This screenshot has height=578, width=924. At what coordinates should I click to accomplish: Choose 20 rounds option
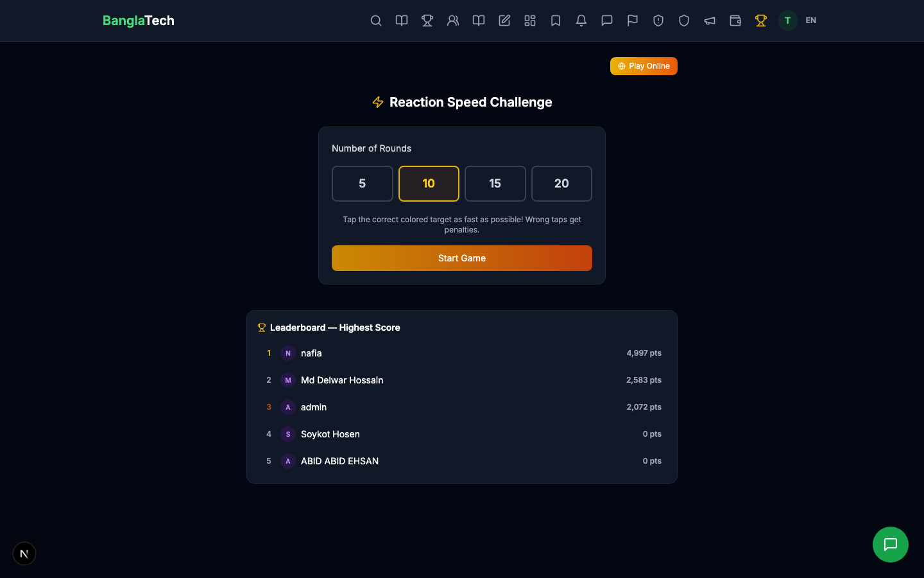(561, 184)
